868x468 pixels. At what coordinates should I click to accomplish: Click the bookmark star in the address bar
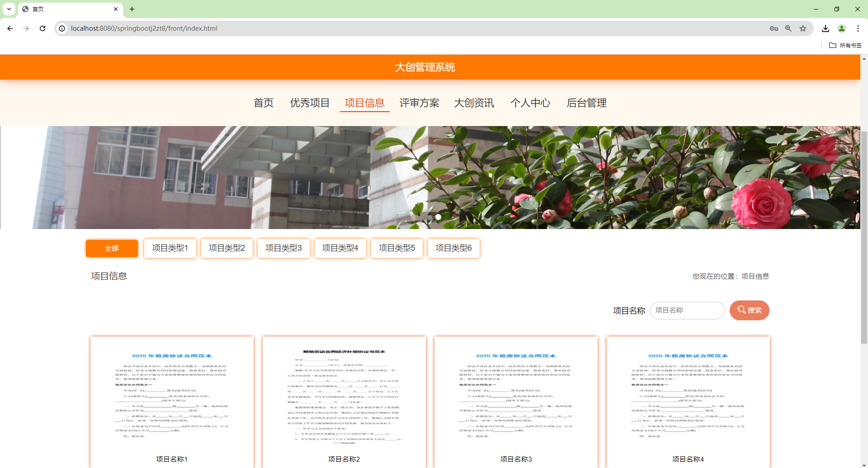803,28
